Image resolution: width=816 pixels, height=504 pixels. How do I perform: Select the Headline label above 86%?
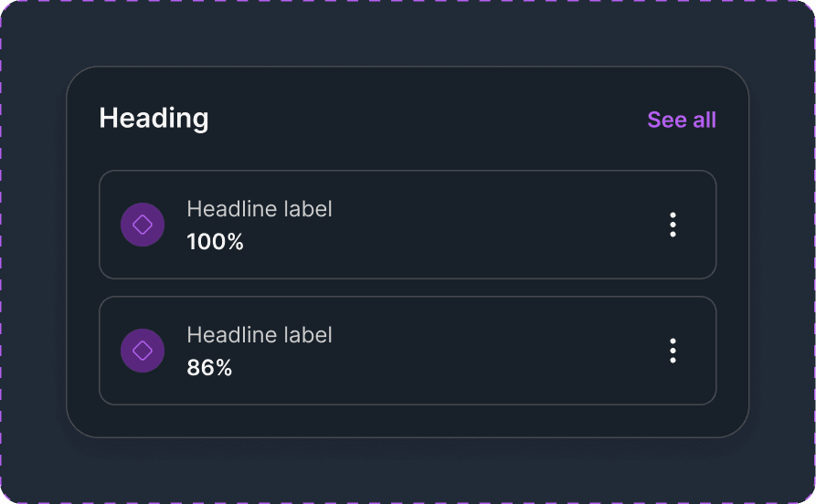[259, 335]
